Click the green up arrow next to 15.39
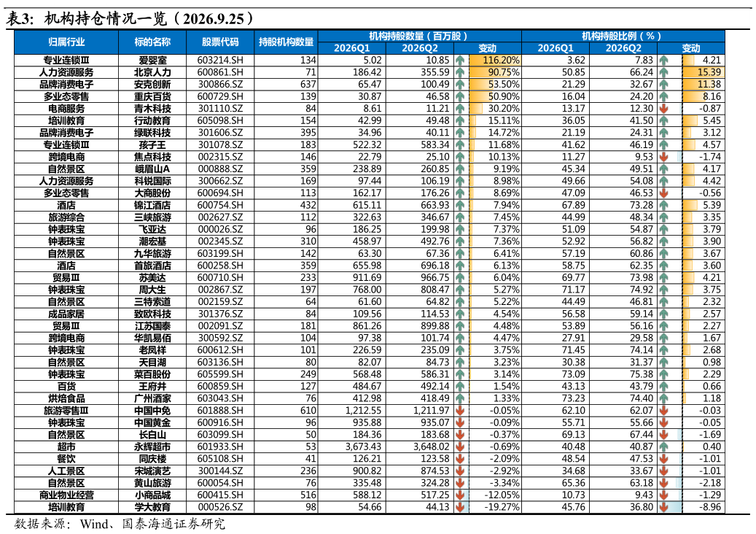This screenshot has height=534, width=756. [x=664, y=72]
